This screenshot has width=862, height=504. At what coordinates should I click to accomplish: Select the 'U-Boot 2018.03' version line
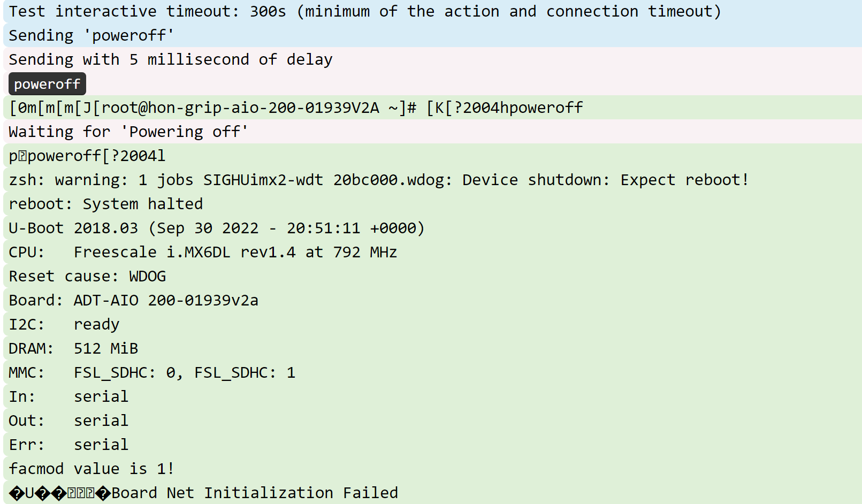(432, 228)
